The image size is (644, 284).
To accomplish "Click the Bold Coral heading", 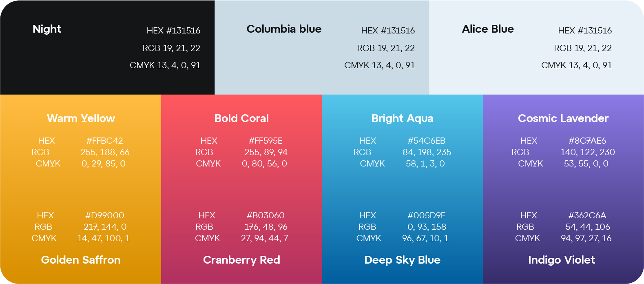I will (x=241, y=118).
